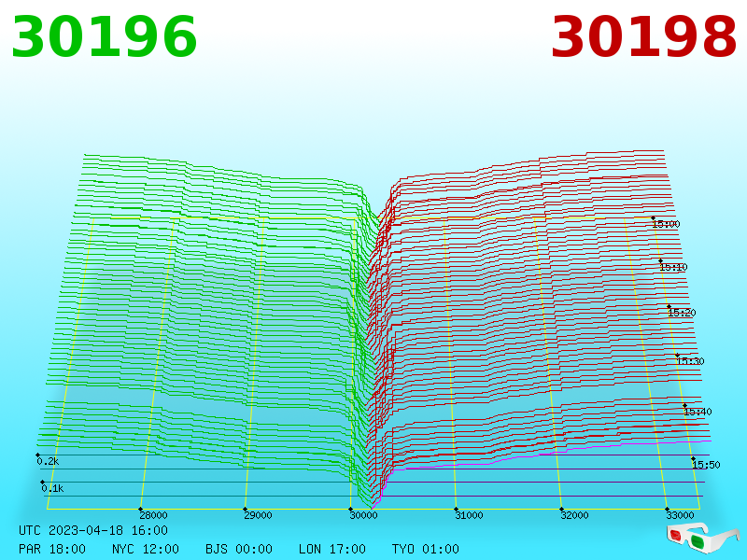Click the 15:30 time axis label
Screen dimensions: 747x560
(690, 361)
